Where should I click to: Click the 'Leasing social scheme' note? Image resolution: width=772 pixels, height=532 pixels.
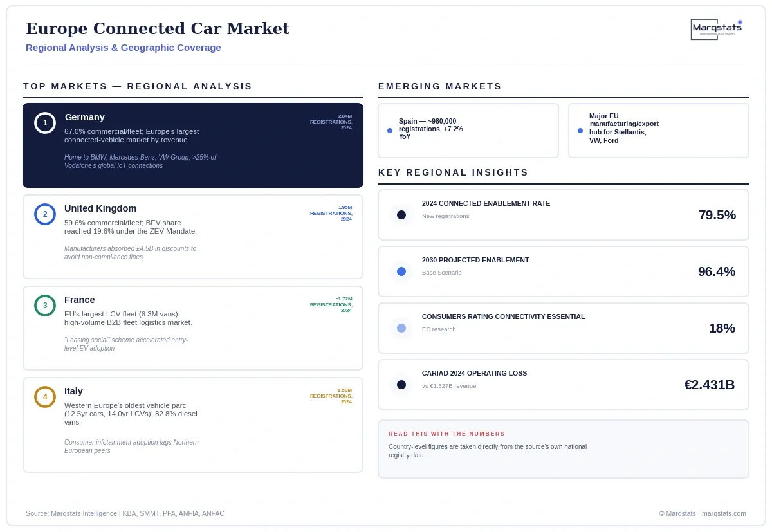(x=127, y=344)
